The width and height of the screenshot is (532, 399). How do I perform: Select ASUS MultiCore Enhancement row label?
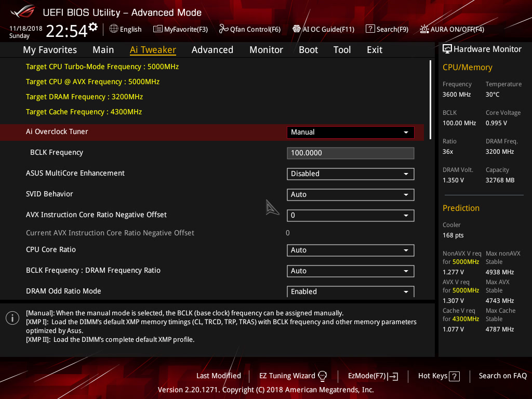(75, 173)
